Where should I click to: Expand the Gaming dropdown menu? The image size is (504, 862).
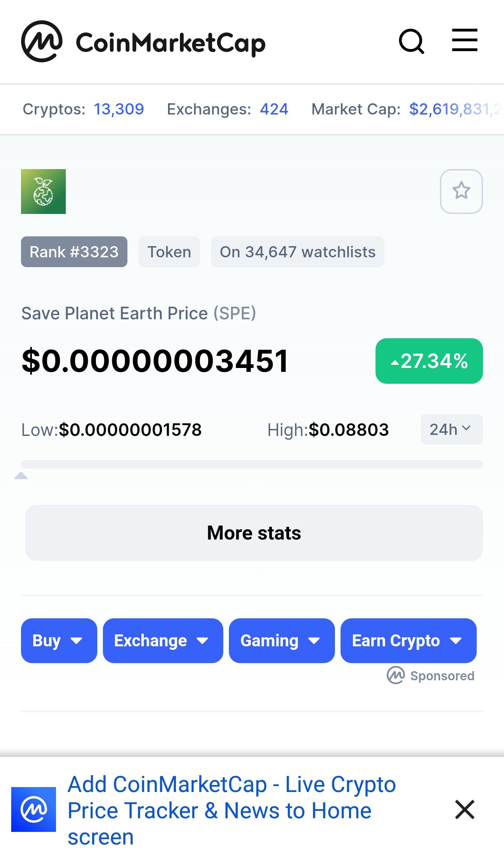coord(282,641)
